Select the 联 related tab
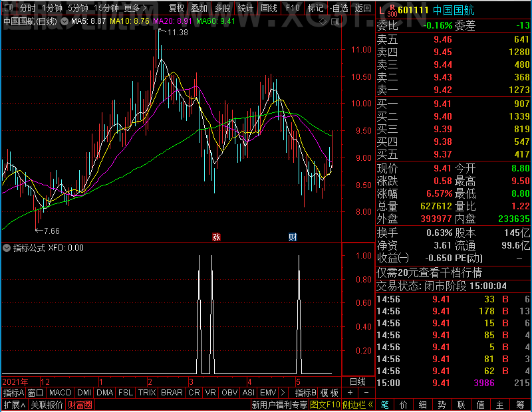The image size is (532, 412). (x=461, y=405)
